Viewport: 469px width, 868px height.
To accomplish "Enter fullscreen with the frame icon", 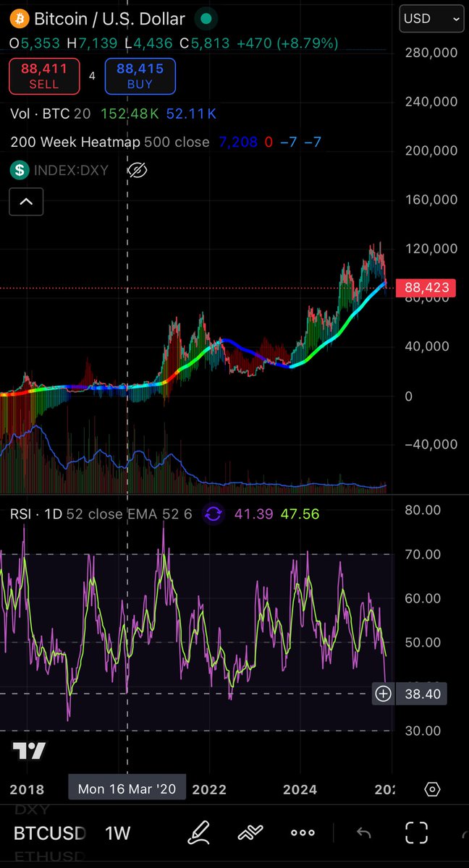I will pyautogui.click(x=416, y=833).
